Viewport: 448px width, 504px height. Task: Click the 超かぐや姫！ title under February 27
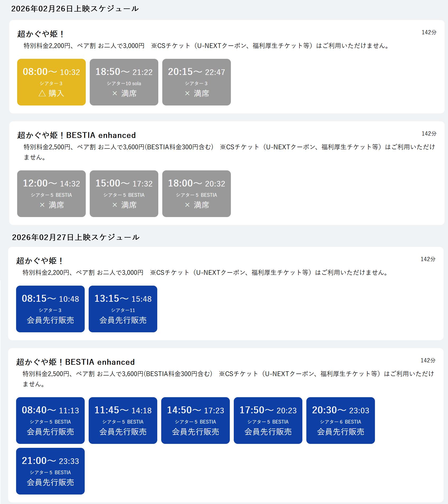point(39,261)
